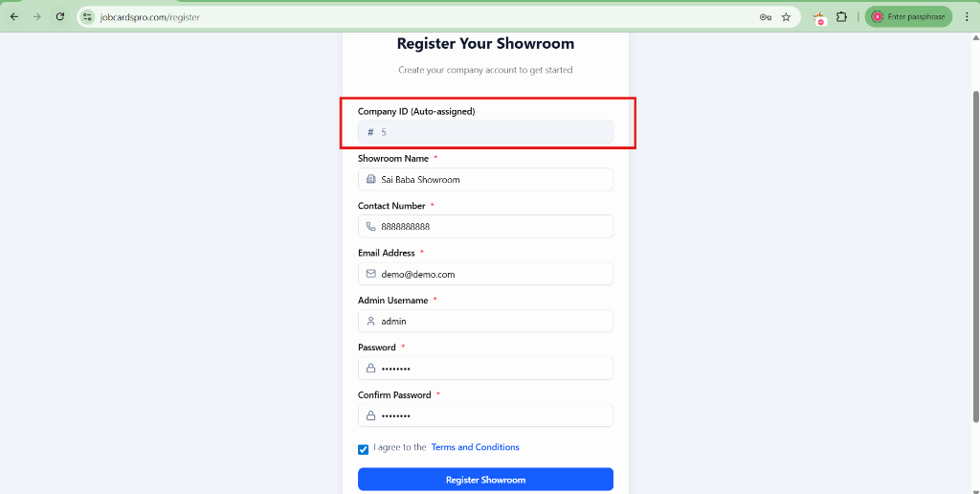Open the Chrome three-dot menu

click(967, 17)
